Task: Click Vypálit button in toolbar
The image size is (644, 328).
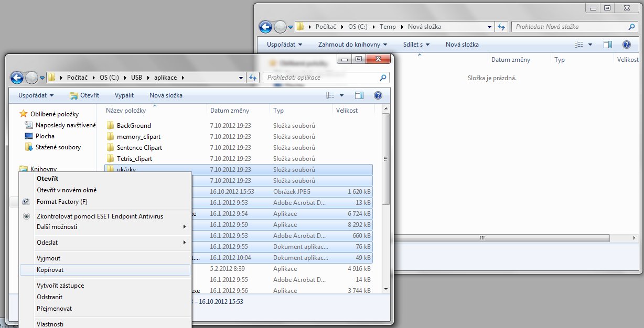Action: click(124, 95)
